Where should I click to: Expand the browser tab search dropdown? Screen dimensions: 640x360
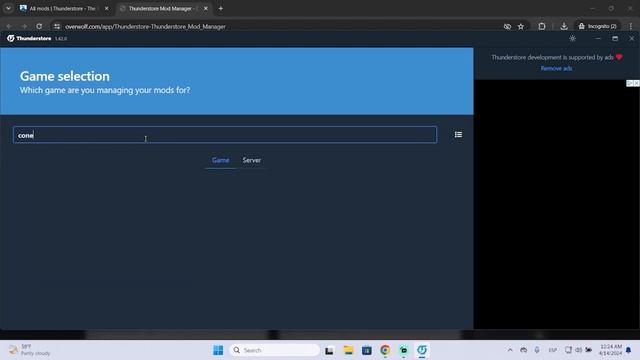[8, 8]
